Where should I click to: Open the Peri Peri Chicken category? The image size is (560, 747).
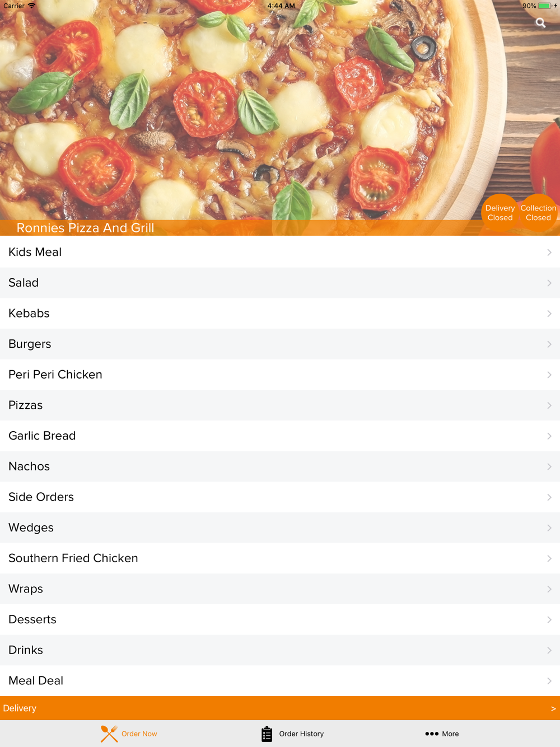(280, 375)
